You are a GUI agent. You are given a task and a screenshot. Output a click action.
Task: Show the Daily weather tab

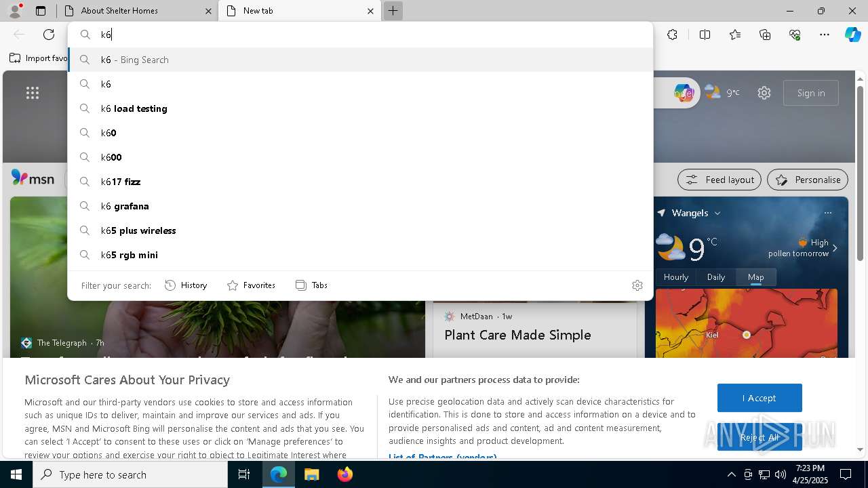(716, 277)
